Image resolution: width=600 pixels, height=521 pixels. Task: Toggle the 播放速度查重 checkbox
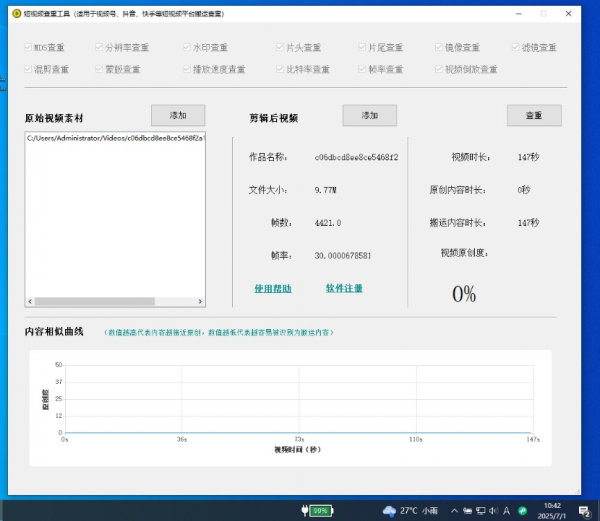[187, 69]
